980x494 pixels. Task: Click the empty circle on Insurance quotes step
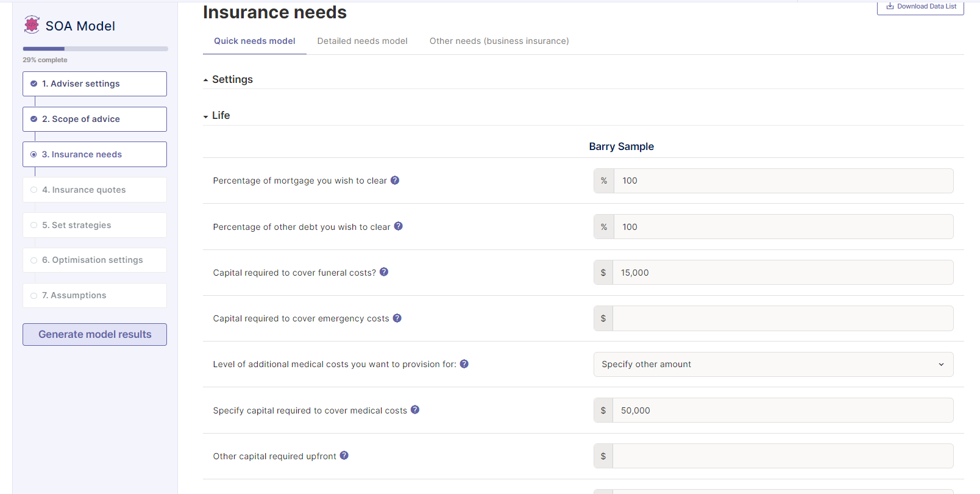(x=34, y=190)
